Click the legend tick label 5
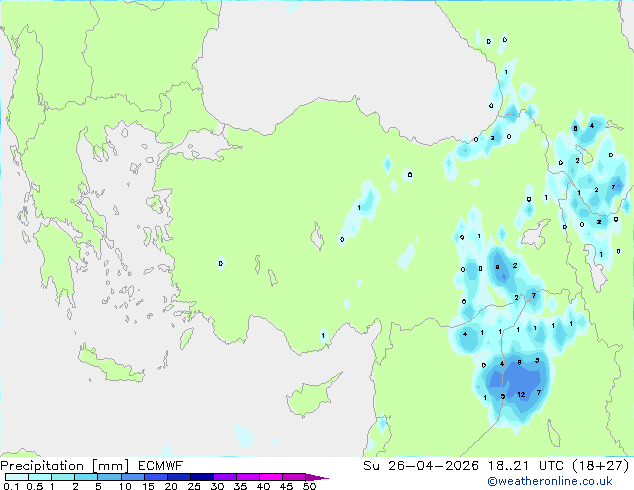Viewport: 634px width, 490px height. [98, 486]
